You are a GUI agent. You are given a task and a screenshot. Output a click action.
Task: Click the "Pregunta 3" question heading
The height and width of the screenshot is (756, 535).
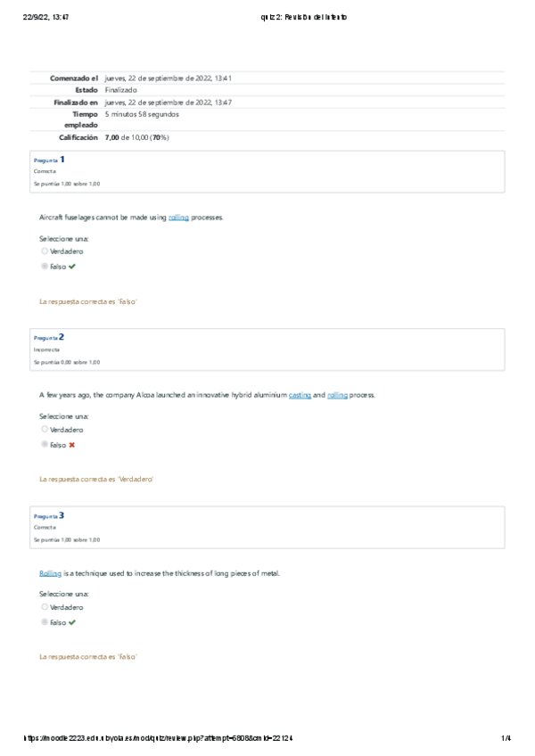point(49,516)
